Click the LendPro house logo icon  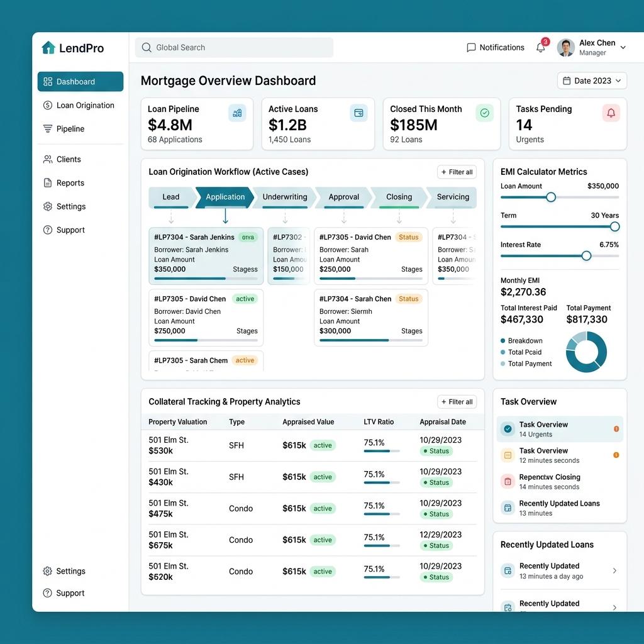[48, 48]
